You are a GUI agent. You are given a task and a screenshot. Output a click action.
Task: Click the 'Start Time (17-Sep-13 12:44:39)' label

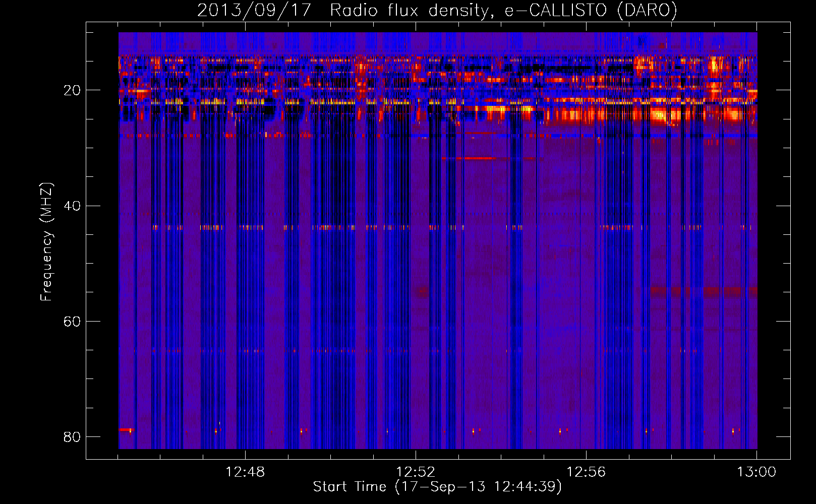tap(437, 487)
